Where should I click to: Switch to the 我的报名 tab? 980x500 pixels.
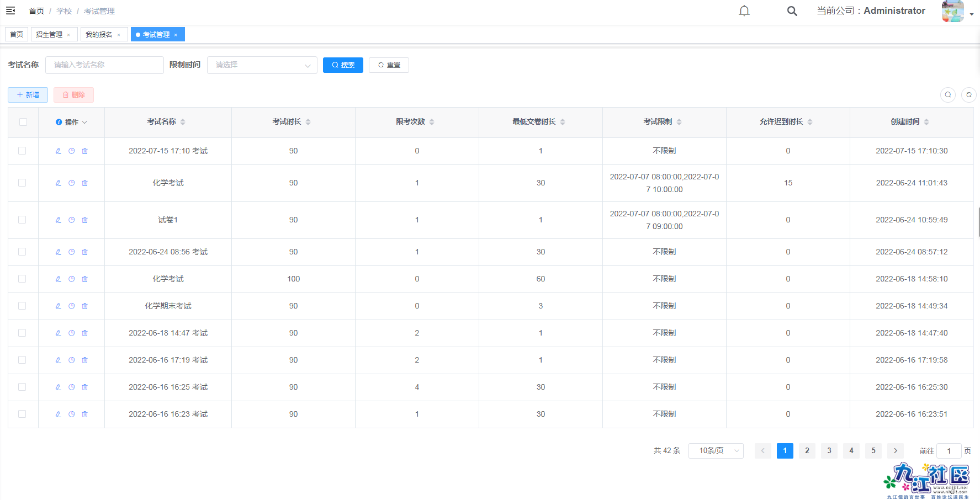click(99, 35)
